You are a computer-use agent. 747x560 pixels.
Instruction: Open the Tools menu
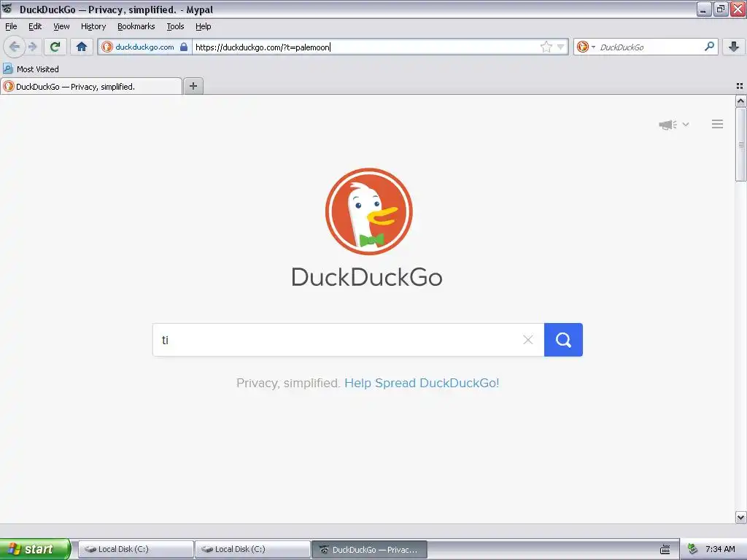pyautogui.click(x=175, y=26)
